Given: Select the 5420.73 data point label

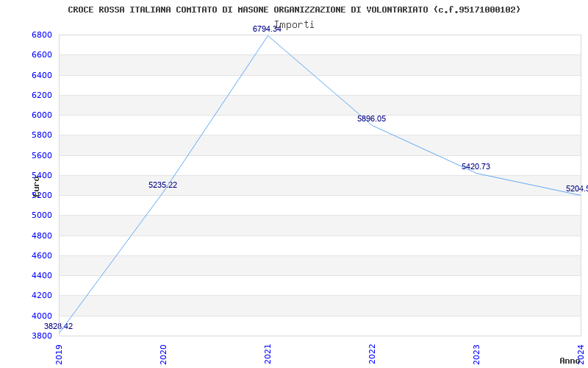Looking at the screenshot, I should [x=476, y=166].
